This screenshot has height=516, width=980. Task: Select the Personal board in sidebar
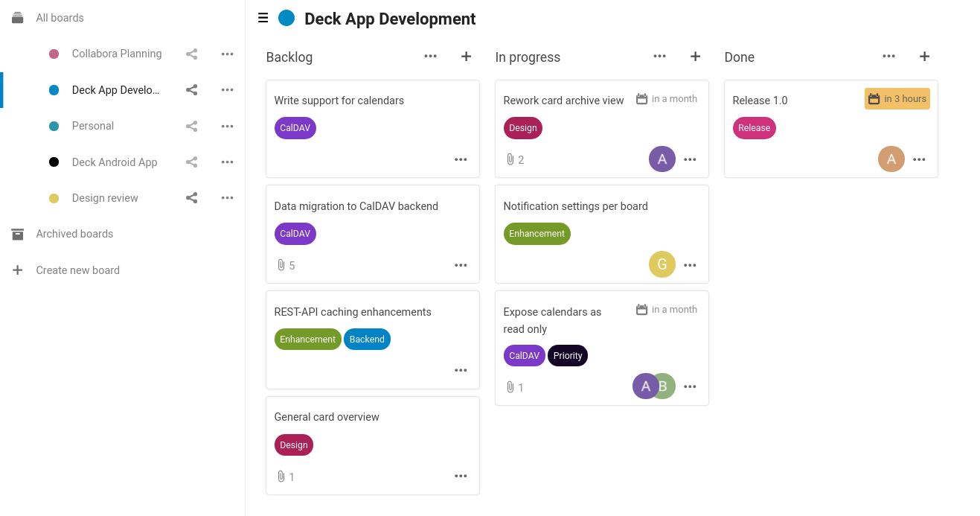point(93,126)
